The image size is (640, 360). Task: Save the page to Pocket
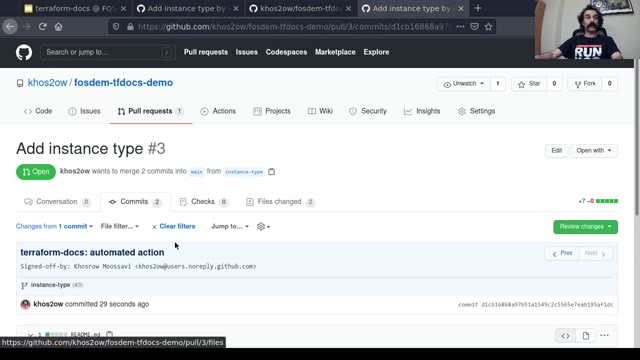click(474, 27)
